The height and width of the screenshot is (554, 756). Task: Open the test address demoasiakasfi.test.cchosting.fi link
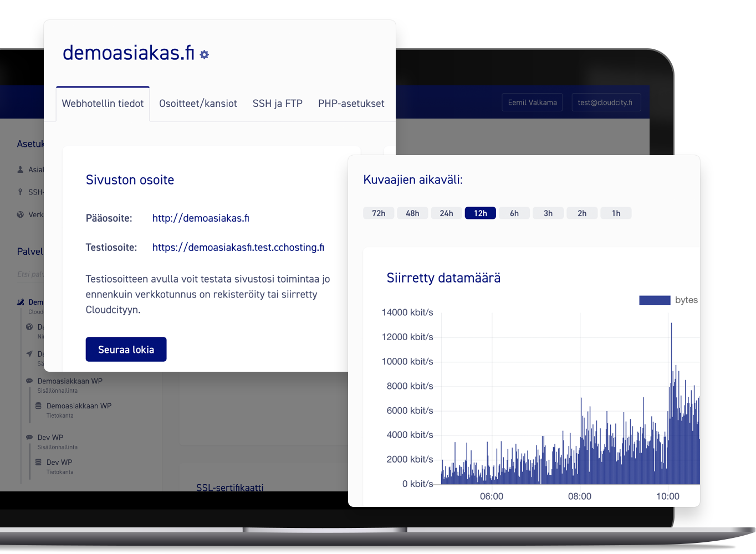[x=238, y=248]
